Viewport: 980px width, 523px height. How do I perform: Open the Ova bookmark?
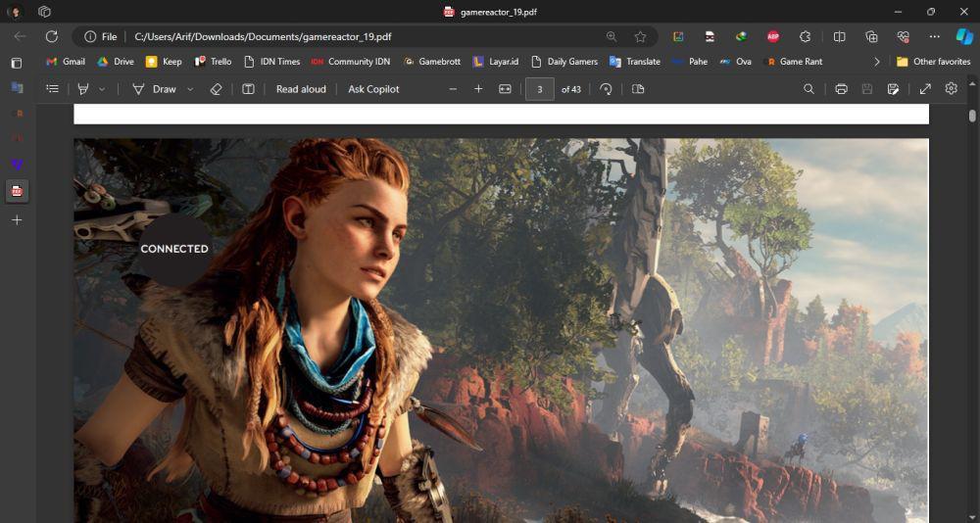tap(736, 62)
